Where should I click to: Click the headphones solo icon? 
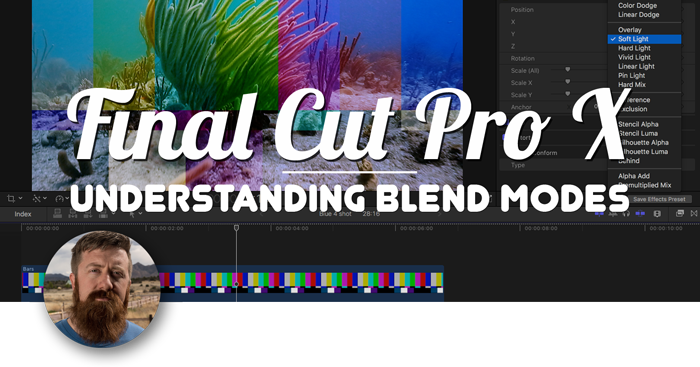tap(626, 214)
